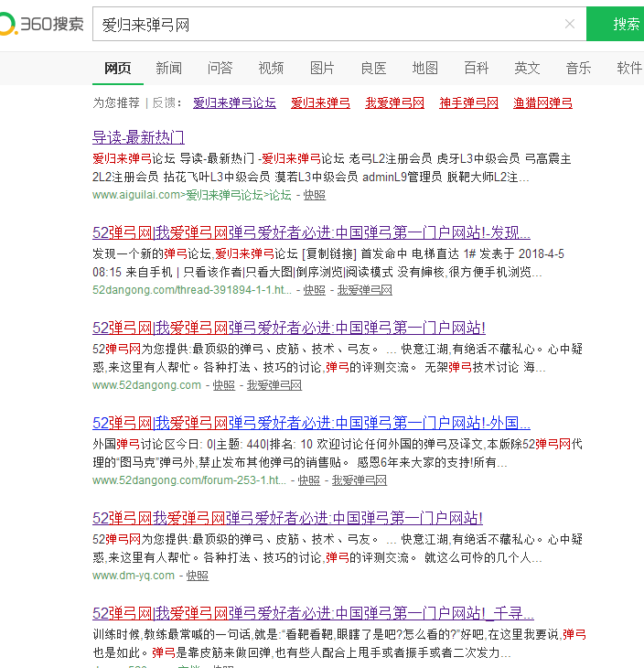Switch to the 视频 tab
644x668 pixels.
(271, 68)
